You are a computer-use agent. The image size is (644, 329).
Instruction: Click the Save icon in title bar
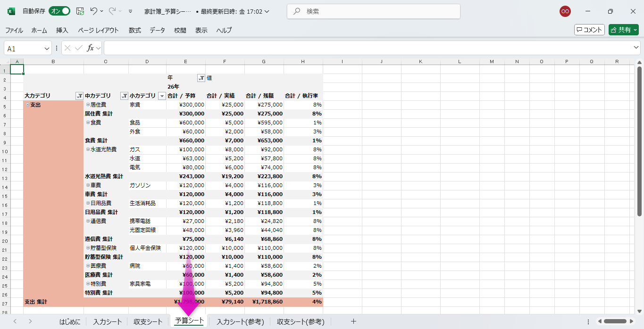point(80,11)
